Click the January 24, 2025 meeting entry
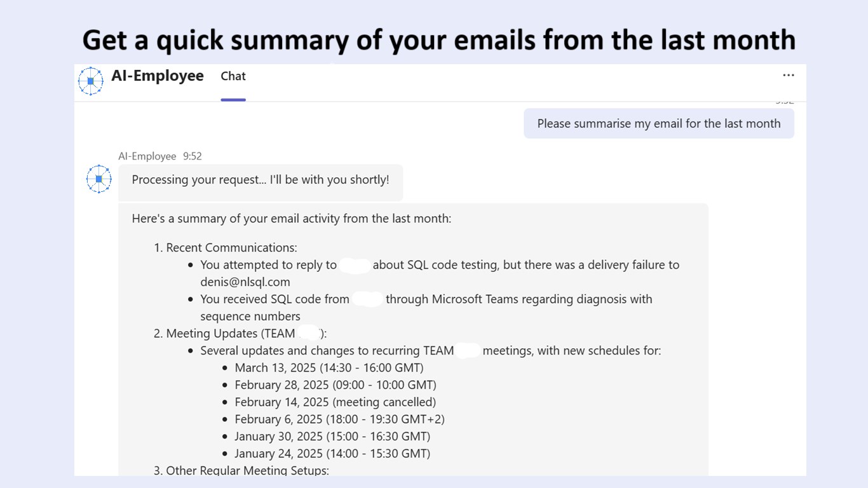The width and height of the screenshot is (868, 488). [x=332, y=454]
